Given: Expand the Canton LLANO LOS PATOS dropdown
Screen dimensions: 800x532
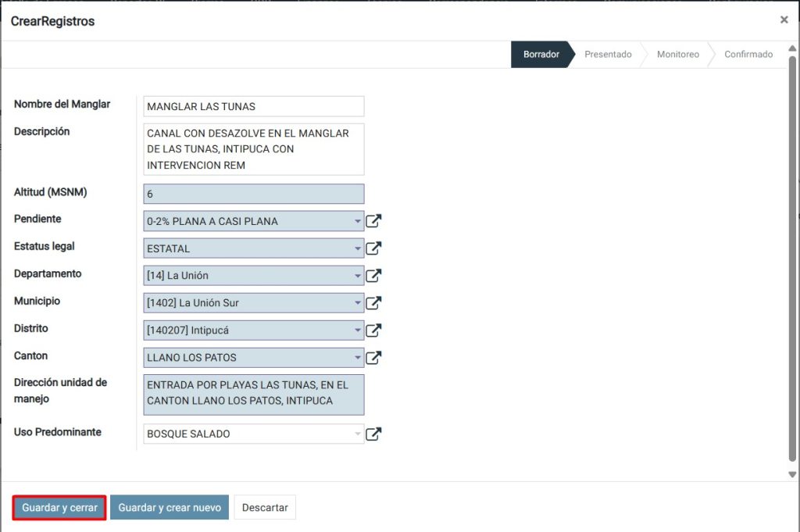Looking at the screenshot, I should coord(358,358).
